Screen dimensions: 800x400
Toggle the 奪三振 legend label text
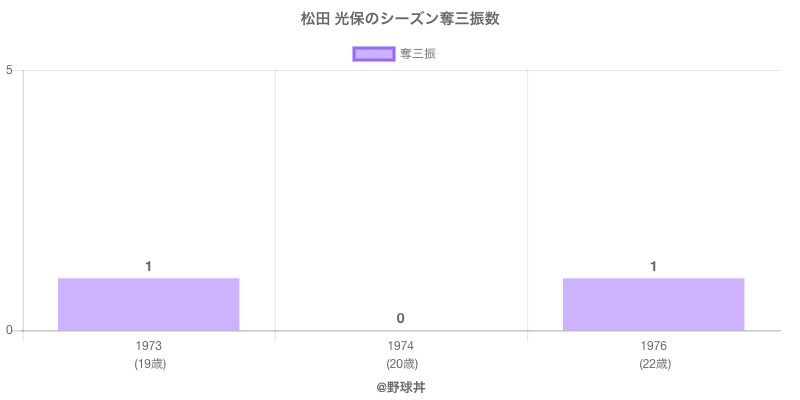[417, 54]
